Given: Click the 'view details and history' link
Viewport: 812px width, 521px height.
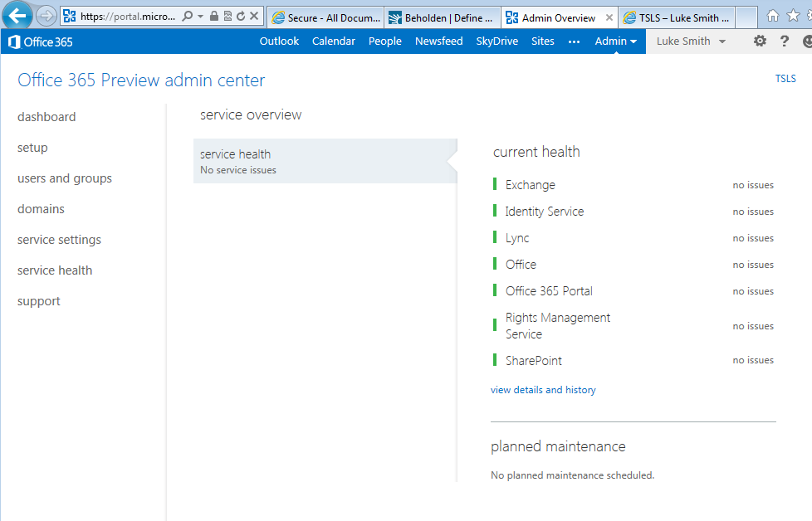Looking at the screenshot, I should coord(543,390).
